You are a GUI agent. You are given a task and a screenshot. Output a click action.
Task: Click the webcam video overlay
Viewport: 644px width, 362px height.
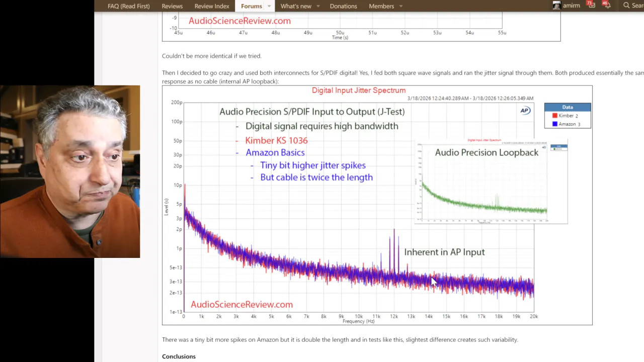click(x=70, y=171)
